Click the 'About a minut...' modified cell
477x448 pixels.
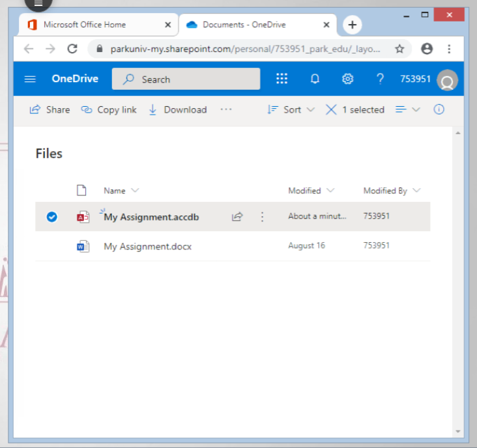tap(317, 216)
